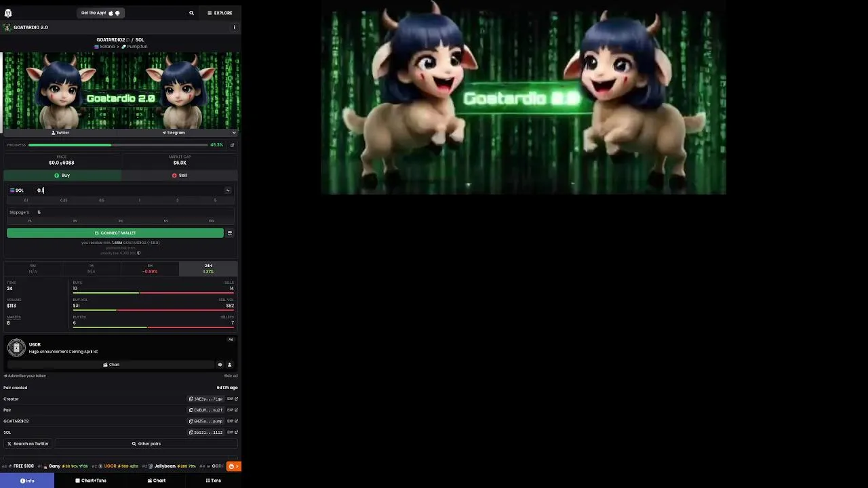Click the Solana chain label
868x488 pixels.
[104, 47]
